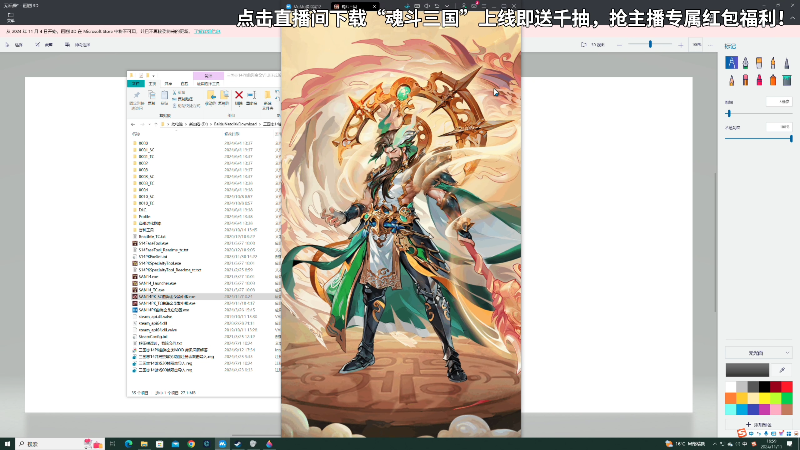Viewport: 800px width, 450px height.
Task: Open the Paint 3D menu button
Action: [x=10, y=16]
